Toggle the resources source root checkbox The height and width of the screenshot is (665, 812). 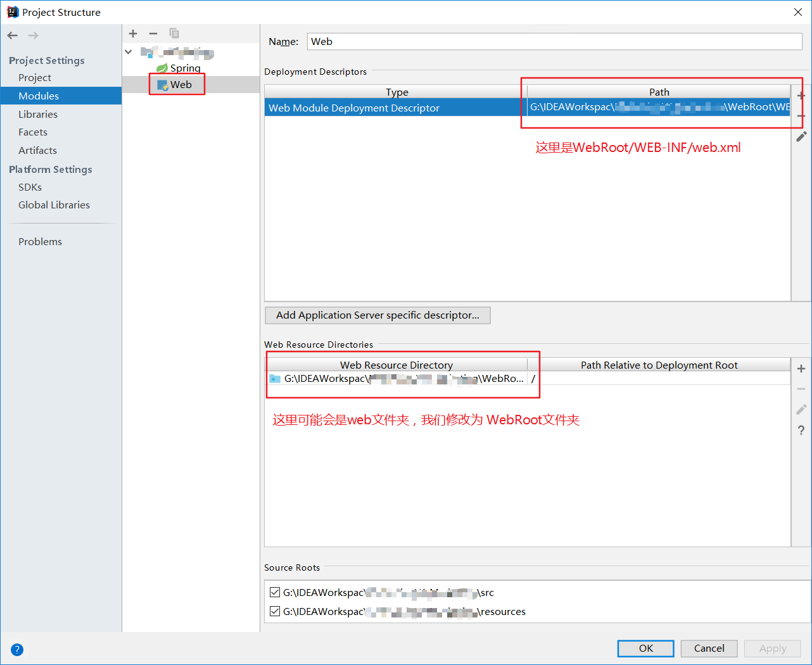click(x=275, y=611)
